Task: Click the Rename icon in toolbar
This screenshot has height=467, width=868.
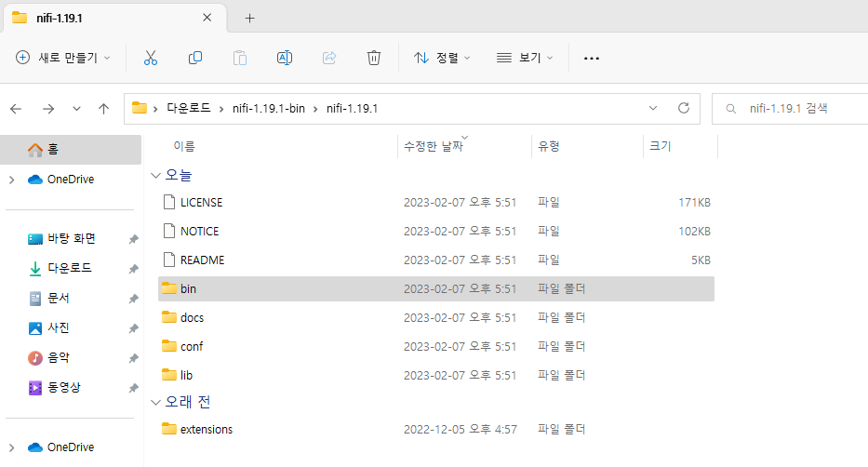Action: pos(285,58)
